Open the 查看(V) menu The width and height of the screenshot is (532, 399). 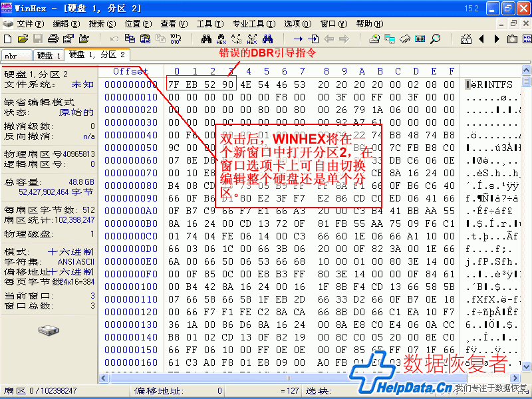(x=174, y=24)
